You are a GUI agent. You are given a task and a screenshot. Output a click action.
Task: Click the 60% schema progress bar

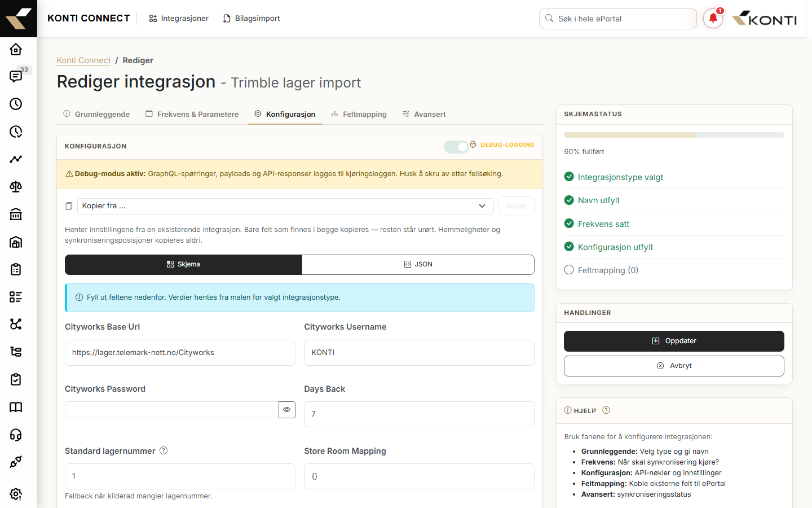click(x=674, y=135)
